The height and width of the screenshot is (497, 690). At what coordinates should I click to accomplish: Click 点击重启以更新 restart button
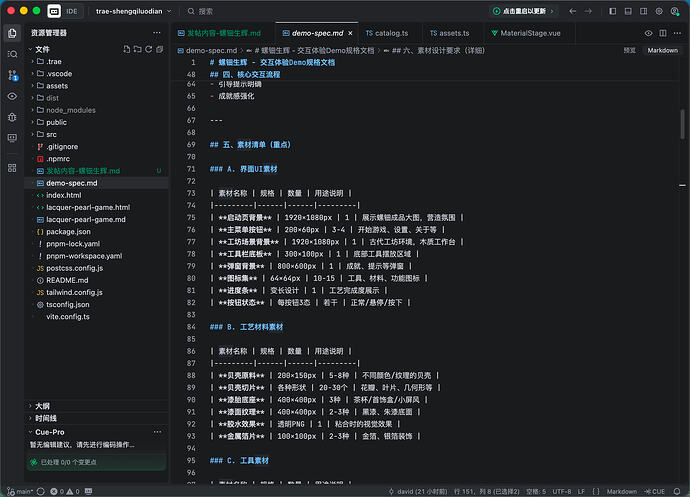[x=524, y=11]
